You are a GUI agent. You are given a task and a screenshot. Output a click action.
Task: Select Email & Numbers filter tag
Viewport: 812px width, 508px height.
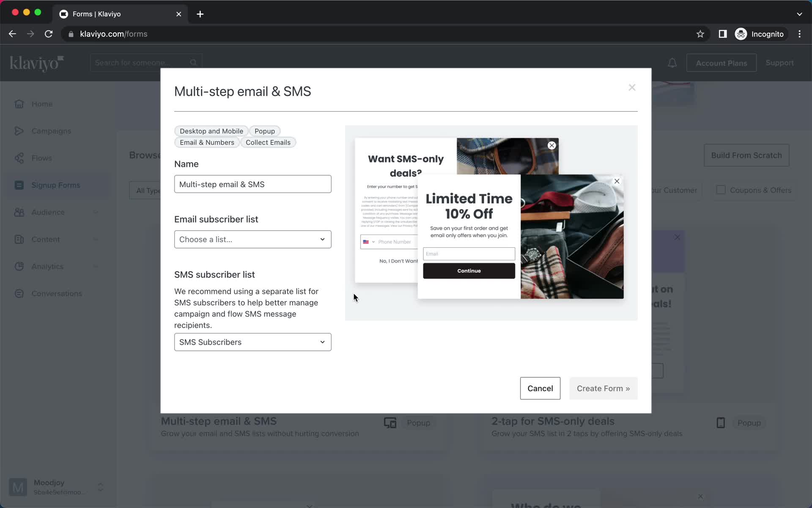(x=207, y=142)
